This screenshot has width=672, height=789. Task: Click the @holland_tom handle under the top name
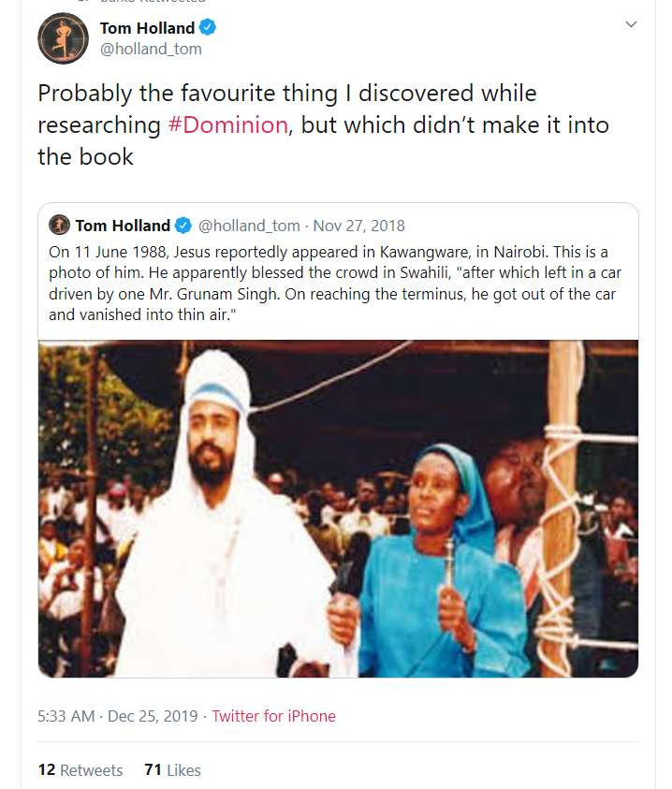pos(151,50)
